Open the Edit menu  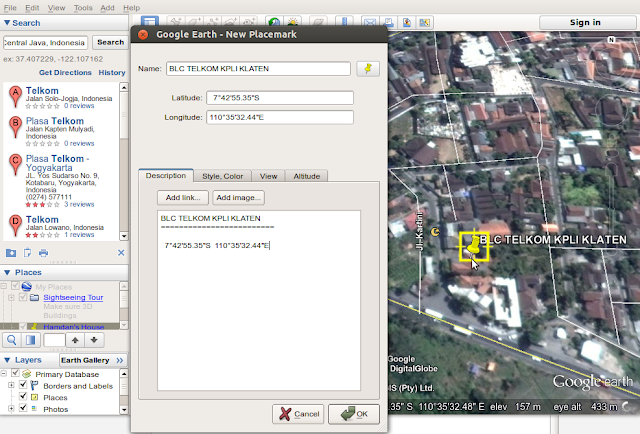32,8
